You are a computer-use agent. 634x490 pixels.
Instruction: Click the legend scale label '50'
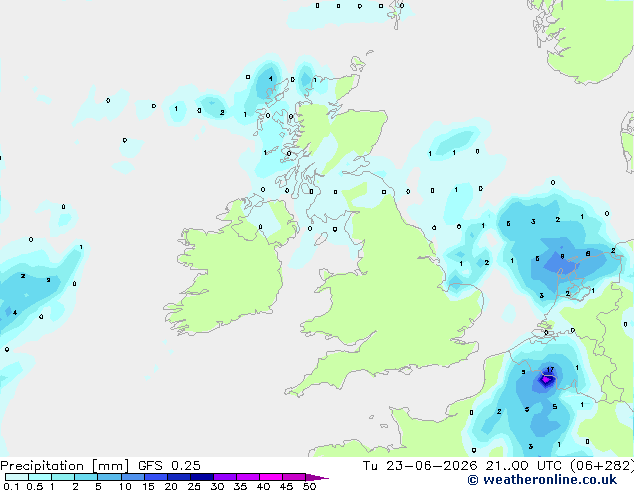310,486
